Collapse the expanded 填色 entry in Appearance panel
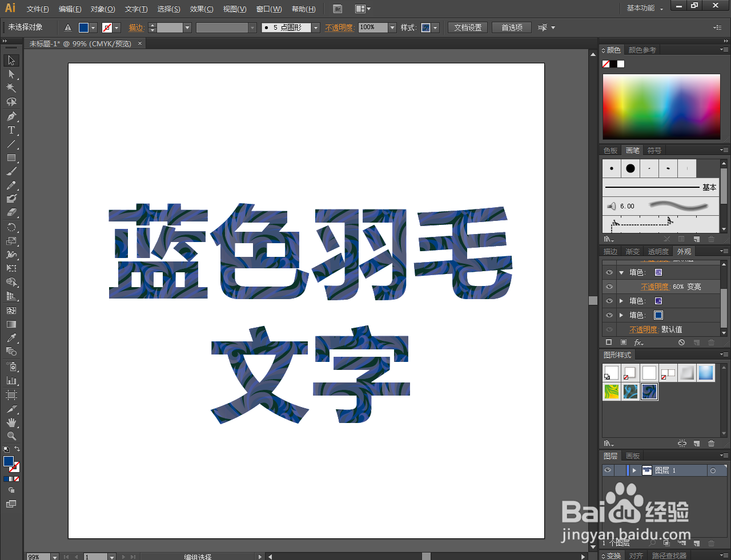The height and width of the screenshot is (560, 731). pyautogui.click(x=621, y=272)
